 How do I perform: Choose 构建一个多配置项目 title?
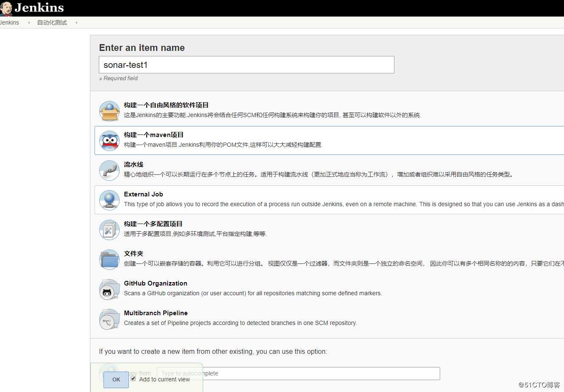tap(153, 224)
